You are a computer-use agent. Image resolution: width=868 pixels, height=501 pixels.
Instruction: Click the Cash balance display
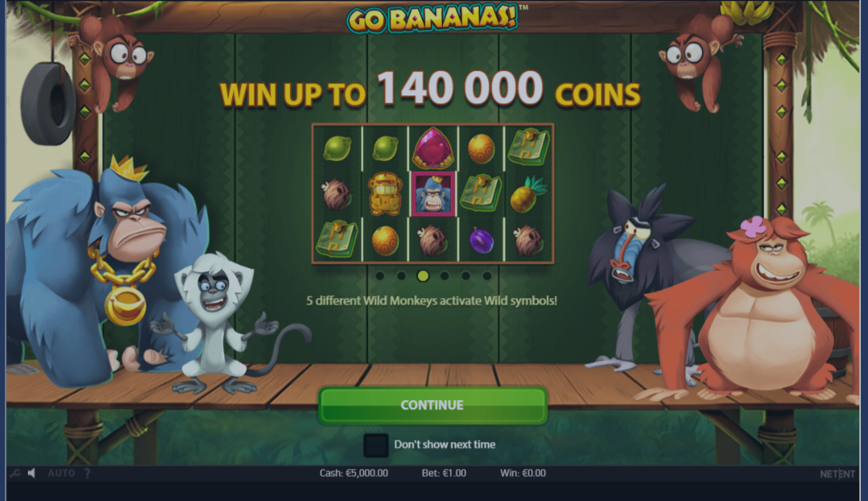tap(353, 472)
